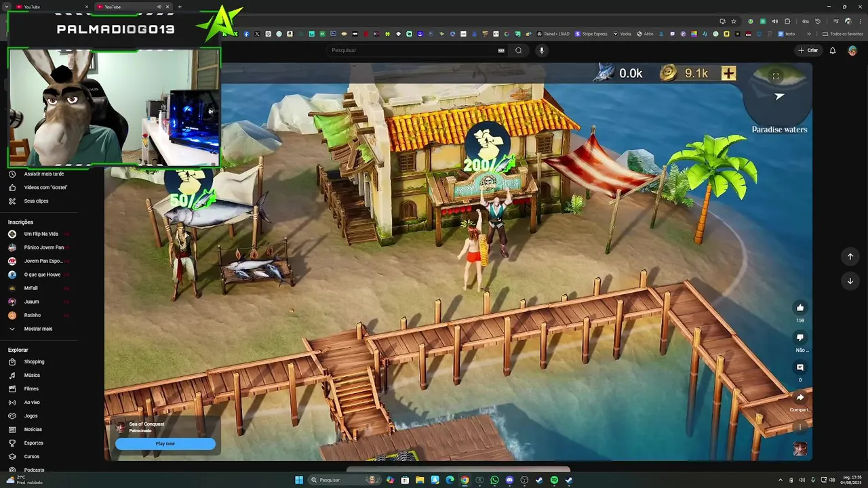
Task: Open Pânico Jovem Pan subscription
Action: 43,247
